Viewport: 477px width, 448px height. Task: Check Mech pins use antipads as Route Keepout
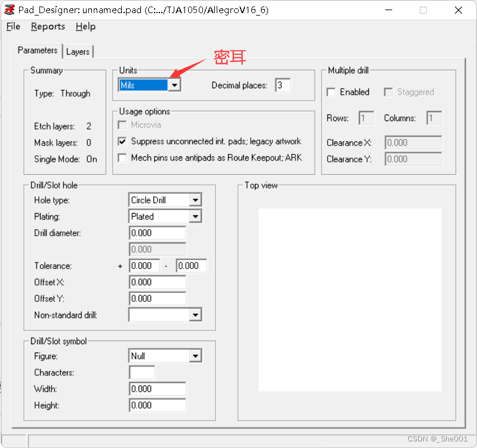(122, 158)
